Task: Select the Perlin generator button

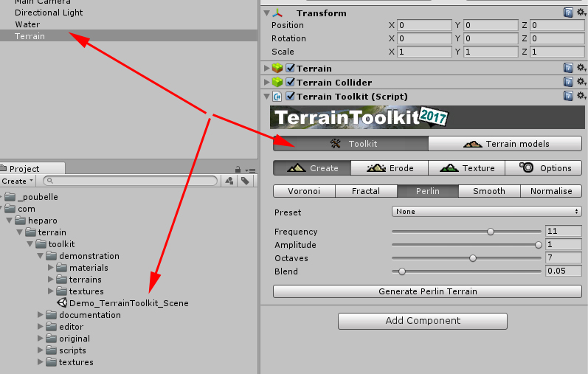Action: (x=428, y=191)
